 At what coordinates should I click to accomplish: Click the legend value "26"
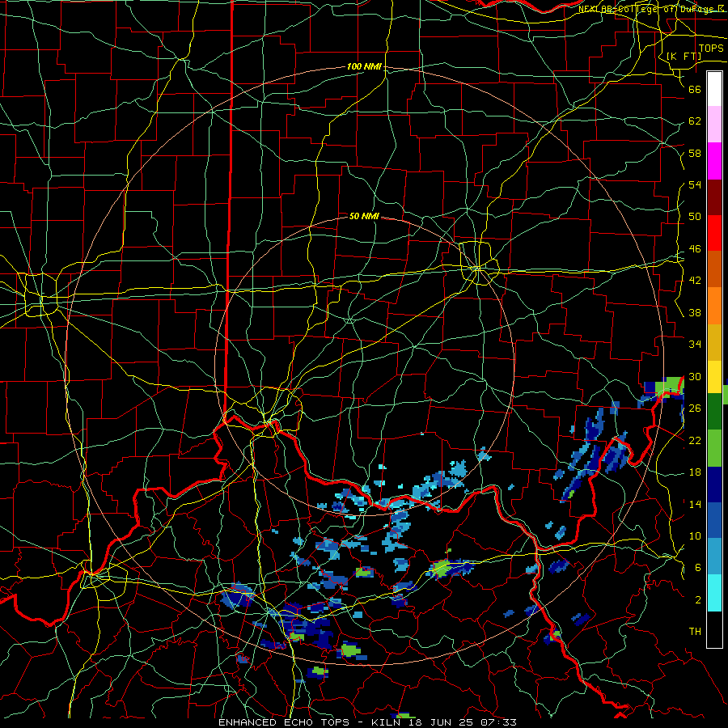(695, 408)
